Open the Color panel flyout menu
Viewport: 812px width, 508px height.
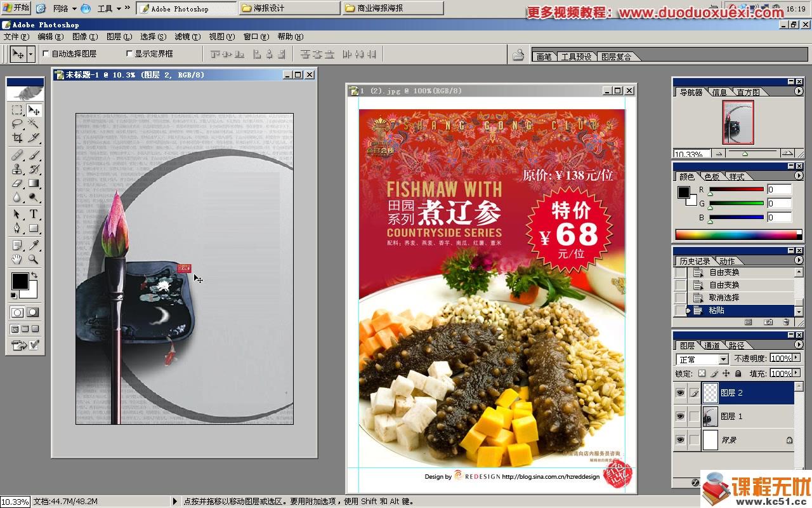[799, 176]
